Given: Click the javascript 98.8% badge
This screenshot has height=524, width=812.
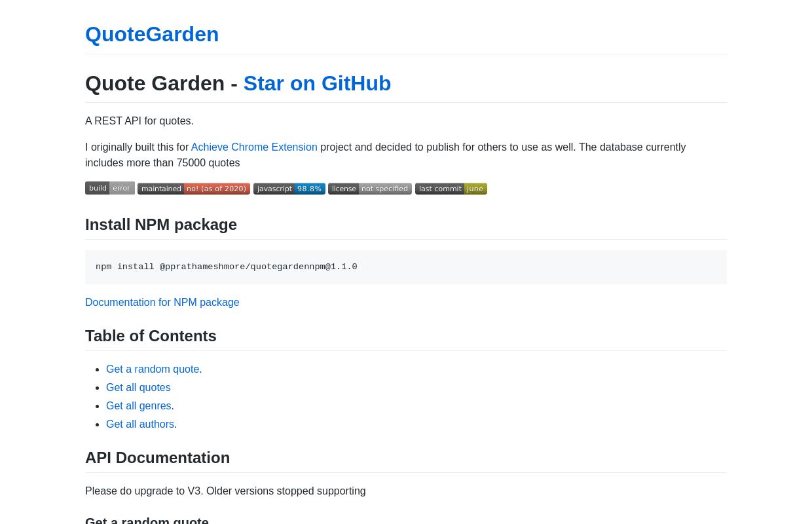Looking at the screenshot, I should point(289,189).
